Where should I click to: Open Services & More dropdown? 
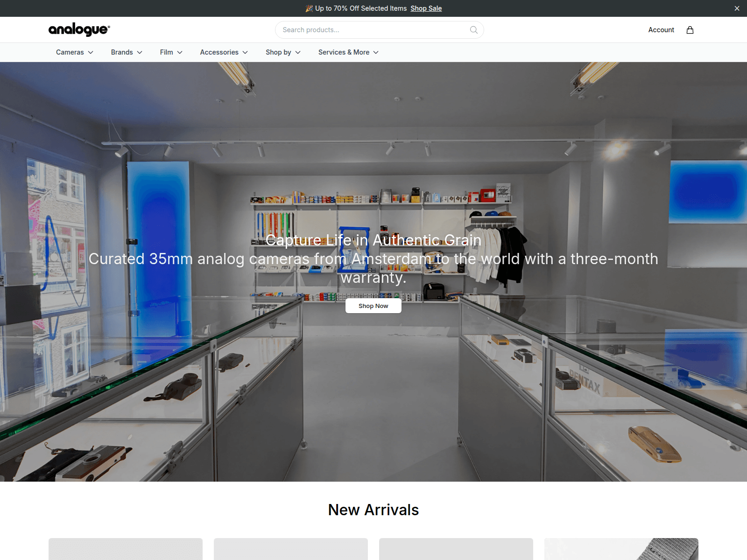point(348,52)
